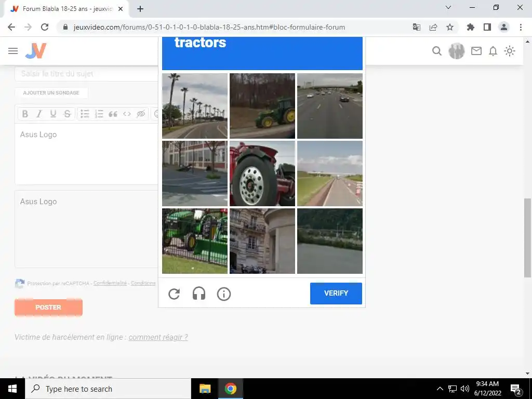The height and width of the screenshot is (399, 532).
Task: Open the site search magnifier
Action: pyautogui.click(x=437, y=51)
